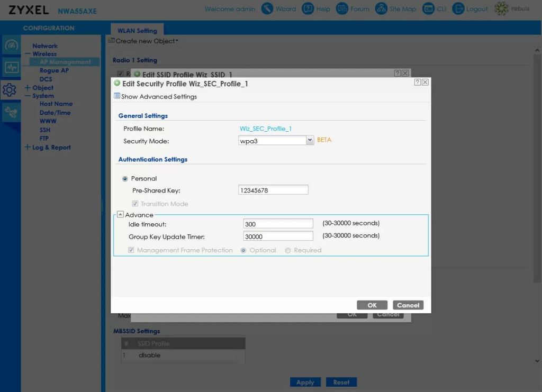The image size is (542, 392).
Task: Select Rogue AP in navigation menu
Action: (54, 70)
